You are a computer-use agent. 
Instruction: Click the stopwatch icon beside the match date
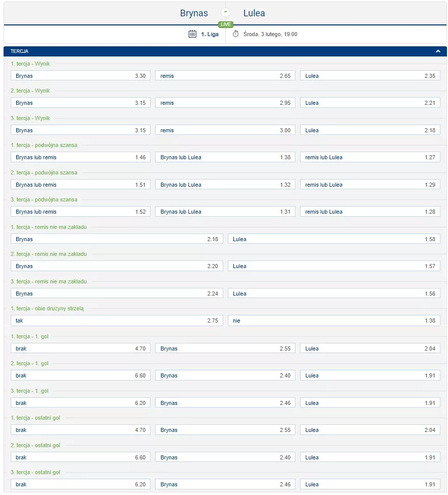coord(235,34)
